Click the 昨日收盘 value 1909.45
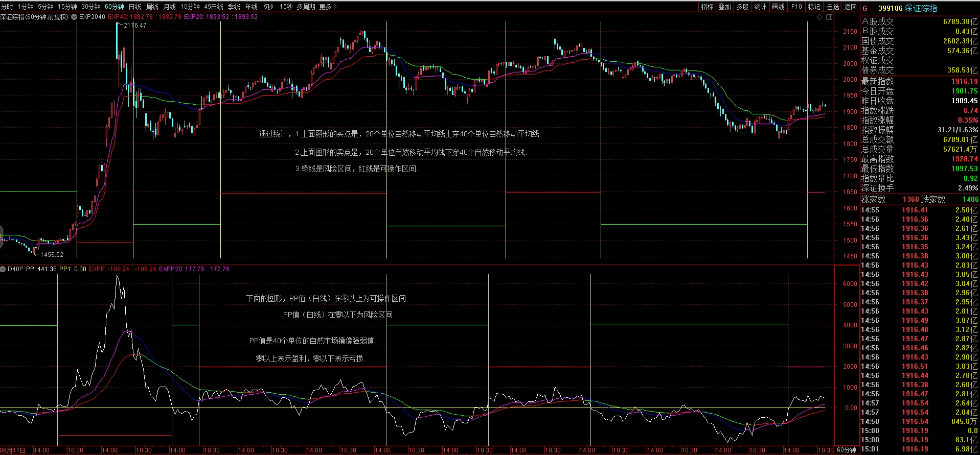The height and width of the screenshot is (455, 980). click(964, 101)
